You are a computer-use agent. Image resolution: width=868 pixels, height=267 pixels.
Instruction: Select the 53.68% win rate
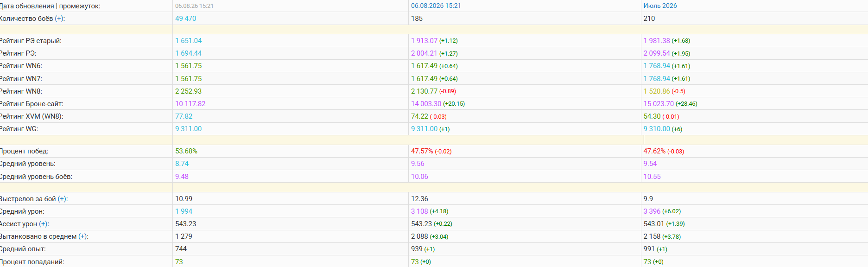tap(186, 151)
